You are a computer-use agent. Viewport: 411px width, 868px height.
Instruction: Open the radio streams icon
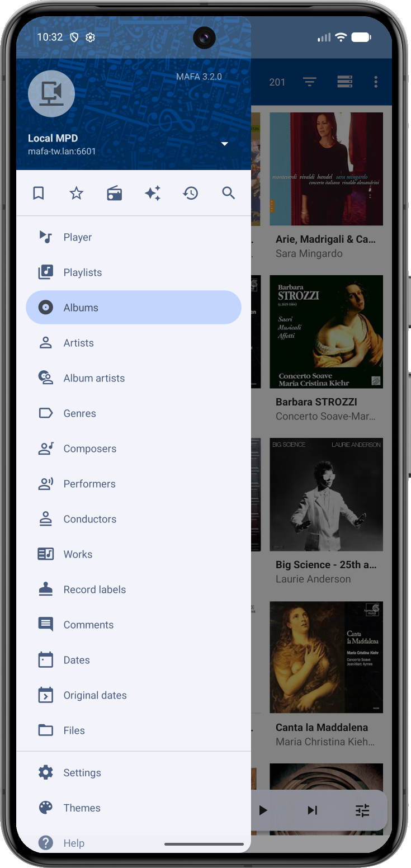click(115, 194)
